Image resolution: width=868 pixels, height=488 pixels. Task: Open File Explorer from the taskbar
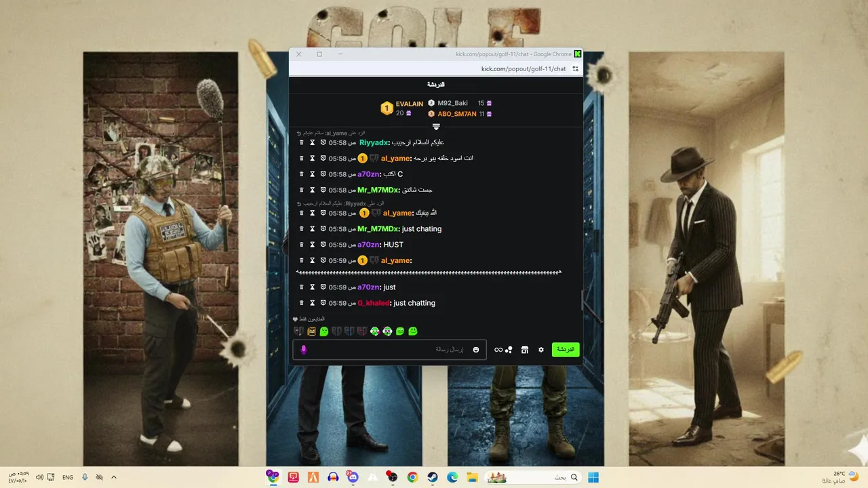pos(472,477)
